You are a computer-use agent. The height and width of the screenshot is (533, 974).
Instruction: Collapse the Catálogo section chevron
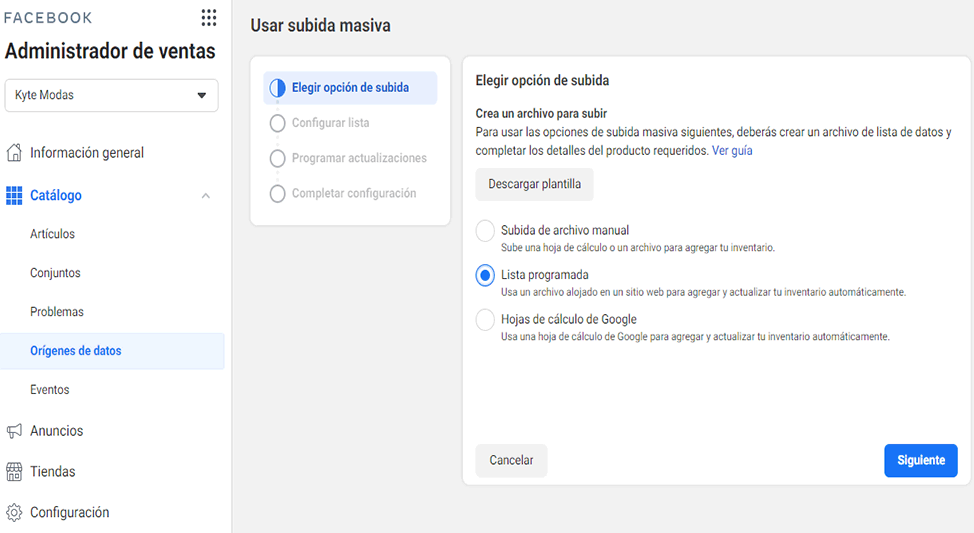pos(206,196)
